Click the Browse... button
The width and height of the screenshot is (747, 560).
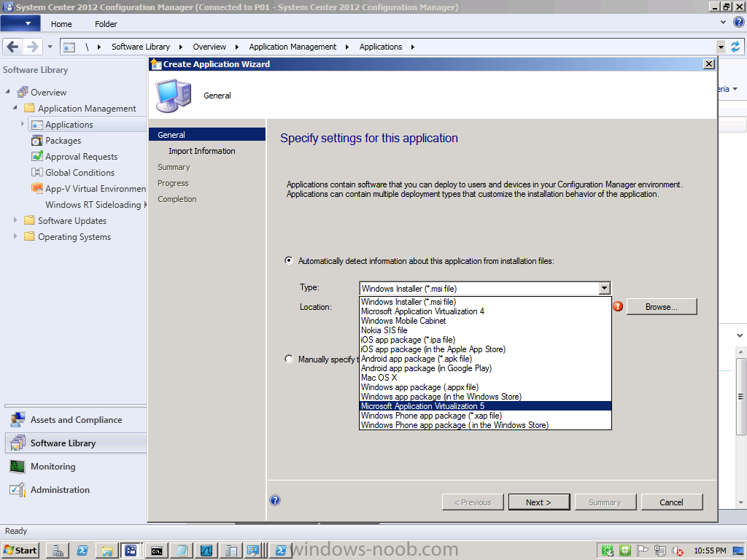click(661, 307)
